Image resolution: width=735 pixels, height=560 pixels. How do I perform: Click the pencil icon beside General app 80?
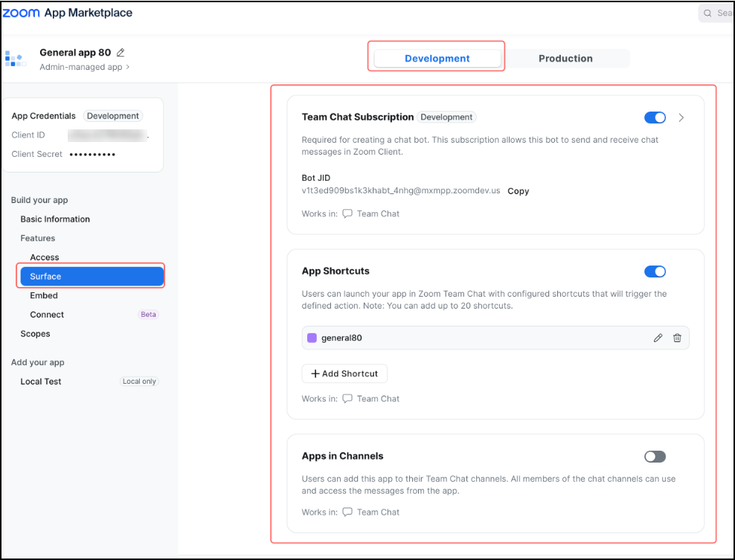click(x=121, y=53)
